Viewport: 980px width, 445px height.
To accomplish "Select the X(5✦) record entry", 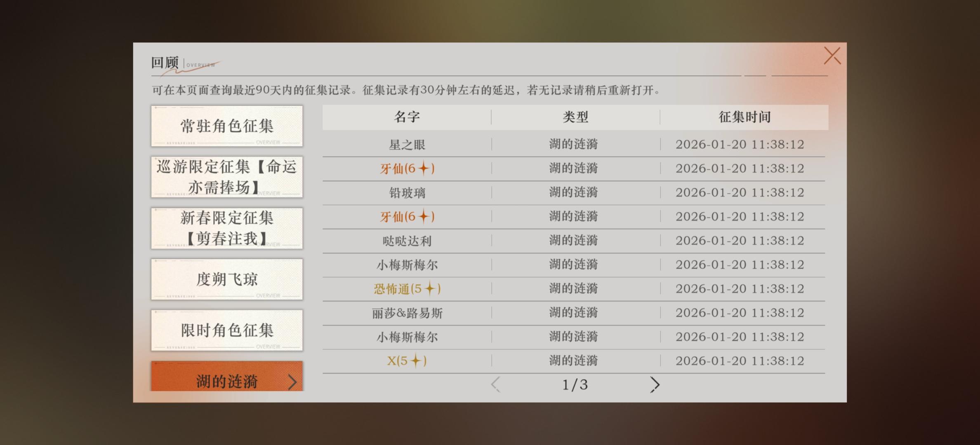I will click(x=407, y=361).
